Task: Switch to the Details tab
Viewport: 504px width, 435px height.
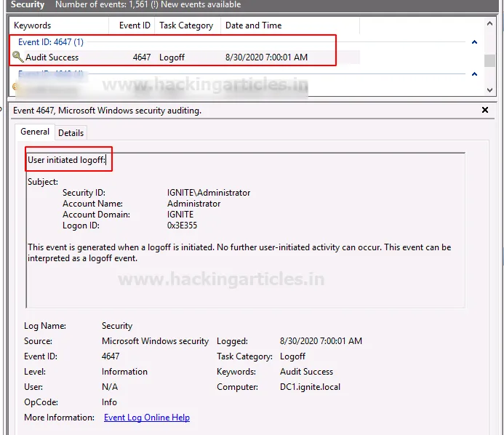Action: tap(71, 133)
